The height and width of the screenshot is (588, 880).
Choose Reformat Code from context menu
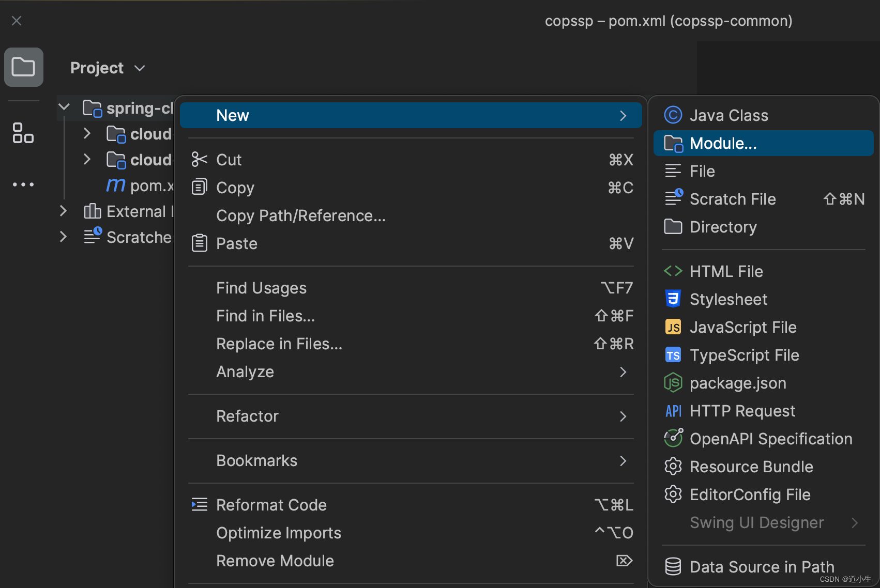271,505
